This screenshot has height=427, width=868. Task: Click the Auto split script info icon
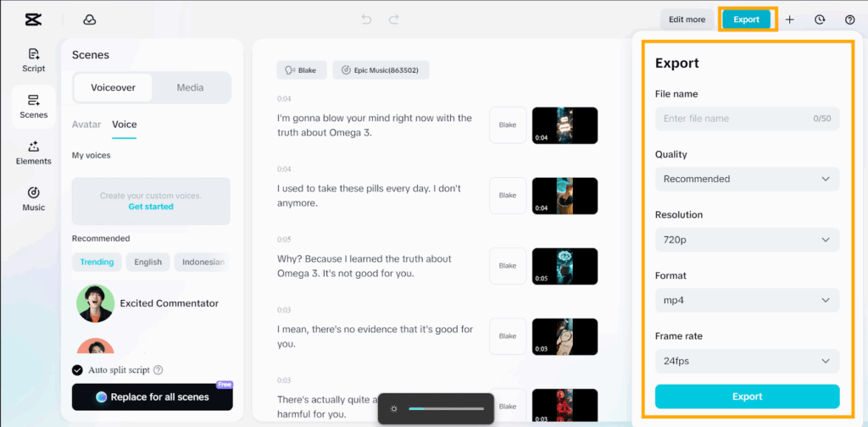[x=159, y=370]
